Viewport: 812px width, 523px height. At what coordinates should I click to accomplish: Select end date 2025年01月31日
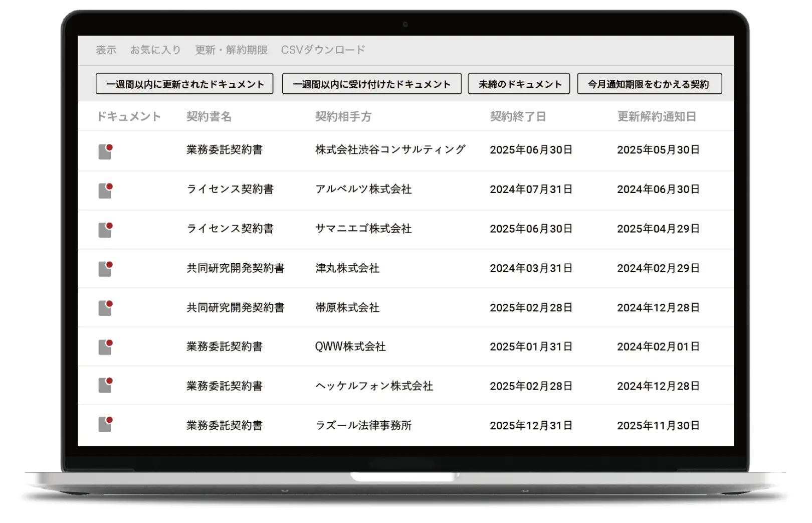click(531, 346)
